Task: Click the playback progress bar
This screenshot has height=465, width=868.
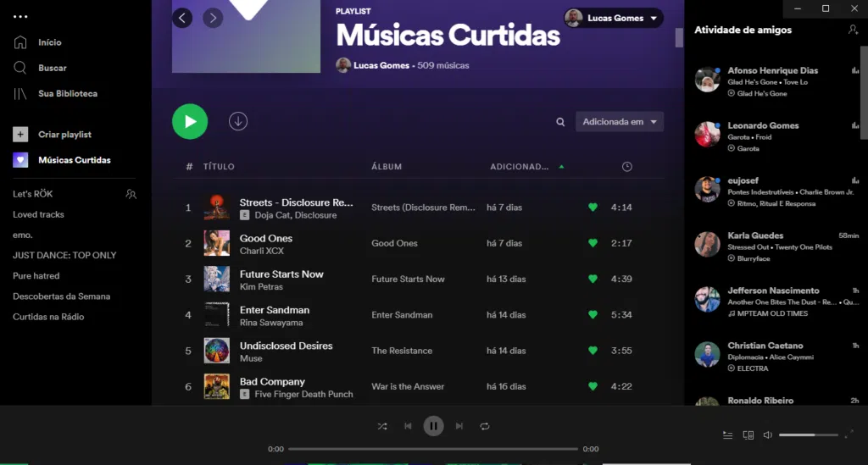Action: 433,449
